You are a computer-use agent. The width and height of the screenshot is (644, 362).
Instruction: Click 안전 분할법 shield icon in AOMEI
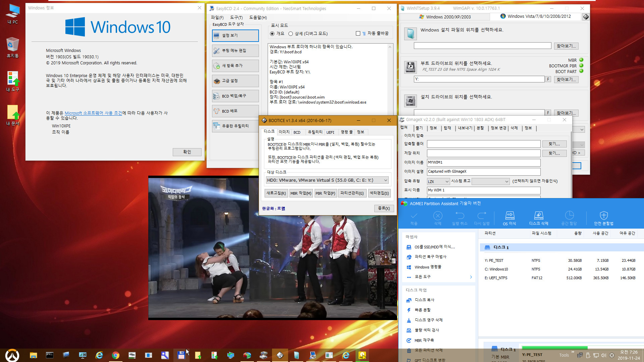603,218
